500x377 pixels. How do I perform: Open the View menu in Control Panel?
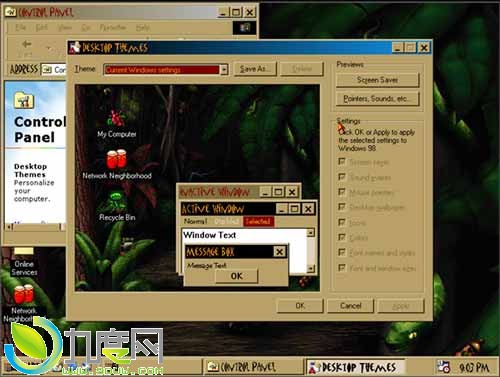coord(65,28)
